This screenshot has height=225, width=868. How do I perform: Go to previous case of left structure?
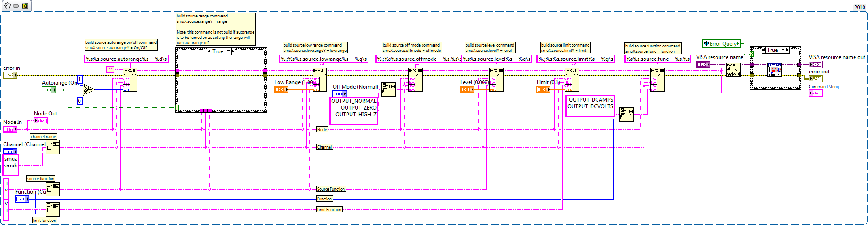click(x=209, y=51)
